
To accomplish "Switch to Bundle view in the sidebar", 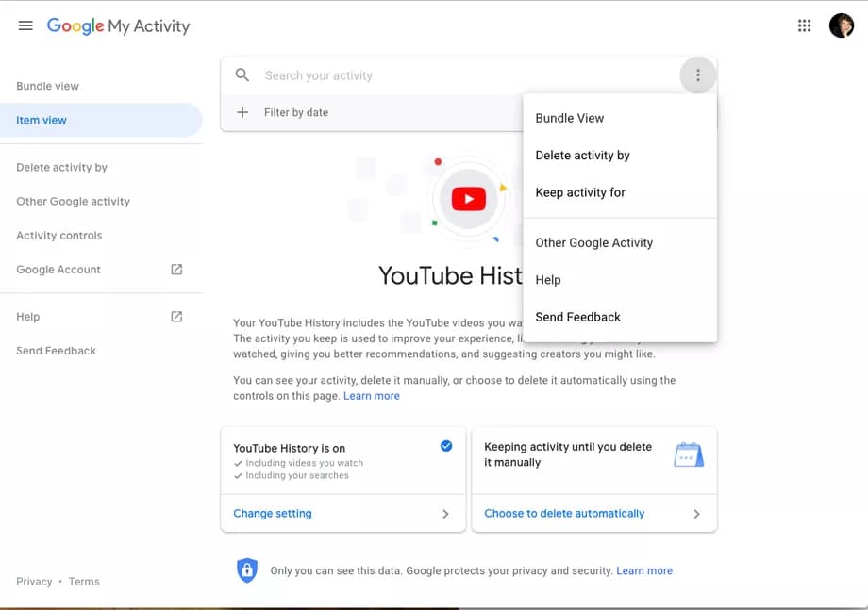I will [x=48, y=86].
